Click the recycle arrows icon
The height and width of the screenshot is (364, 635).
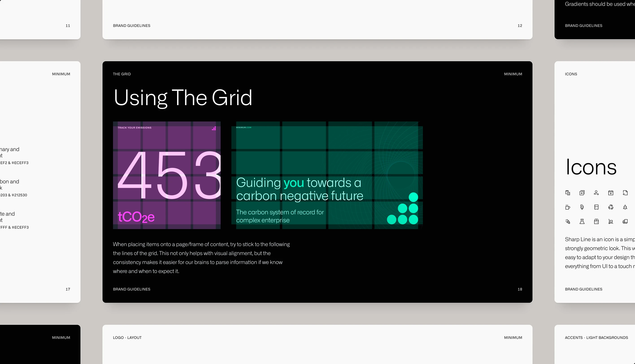pyautogui.click(x=611, y=207)
